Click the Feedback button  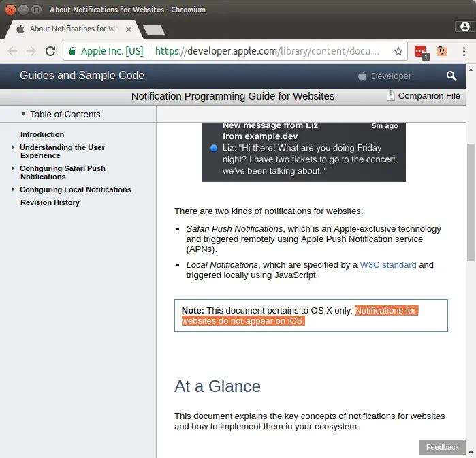tap(443, 447)
